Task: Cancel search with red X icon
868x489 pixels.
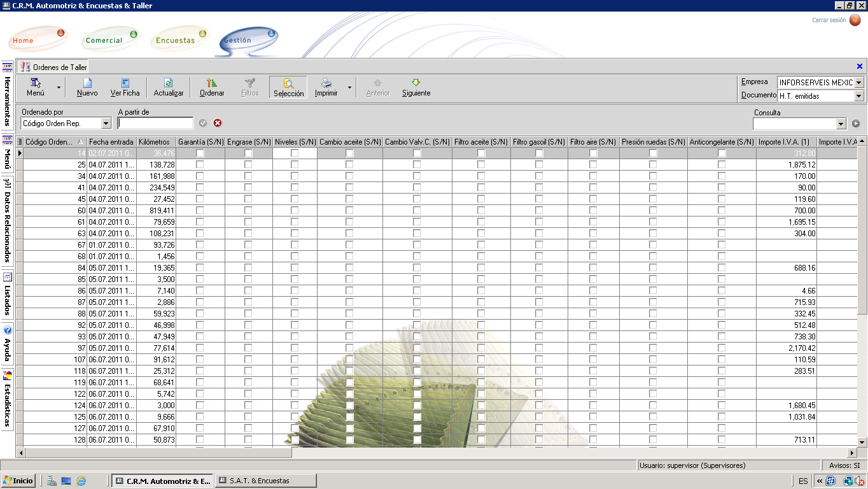Action: (x=218, y=123)
